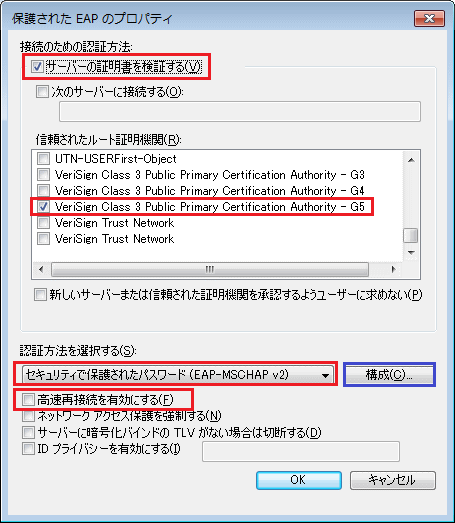This screenshot has width=455, height=523.
Task: Click the server name text field
Action: [x=240, y=112]
